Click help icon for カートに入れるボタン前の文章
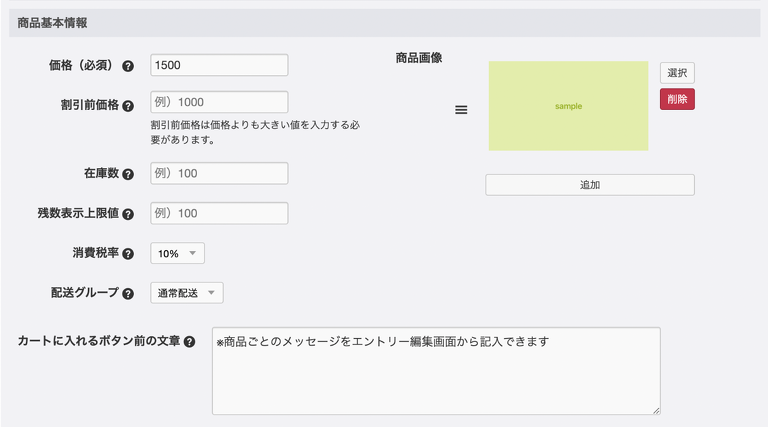768x427 pixels. coord(189,342)
